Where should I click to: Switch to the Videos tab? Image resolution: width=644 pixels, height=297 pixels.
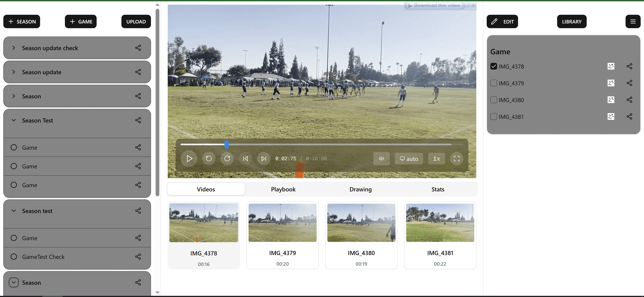[206, 189]
